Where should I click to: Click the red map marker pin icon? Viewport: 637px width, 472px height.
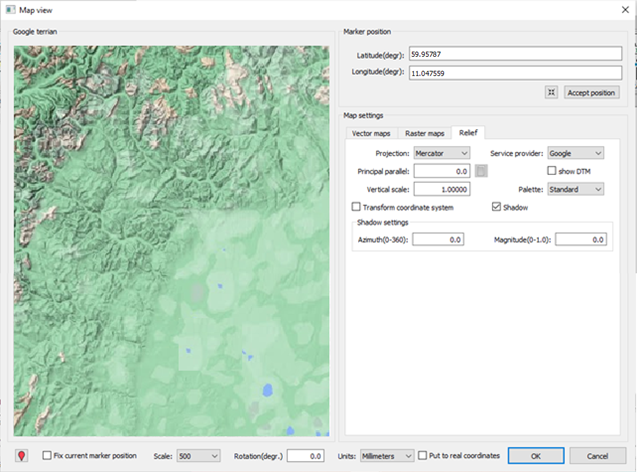tap(22, 456)
